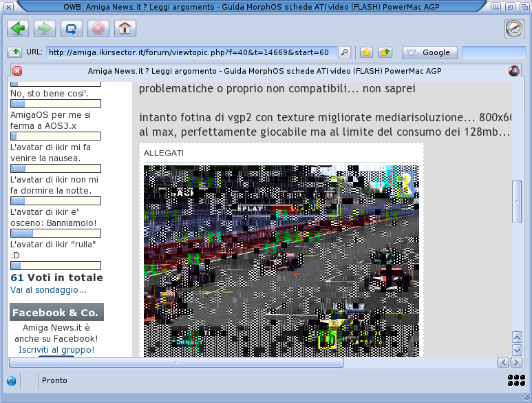
Task: Follow the 'Iscriviti al gruppo!' link
Action: pyautogui.click(x=56, y=350)
